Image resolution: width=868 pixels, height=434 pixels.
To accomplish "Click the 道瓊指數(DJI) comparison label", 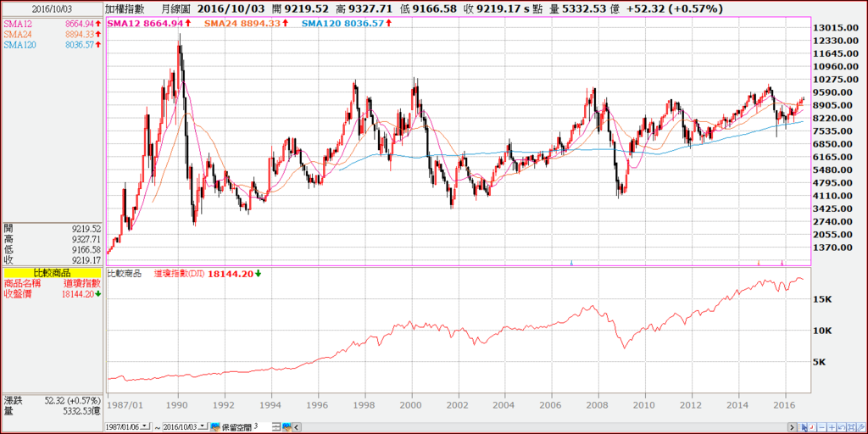I will coord(180,274).
